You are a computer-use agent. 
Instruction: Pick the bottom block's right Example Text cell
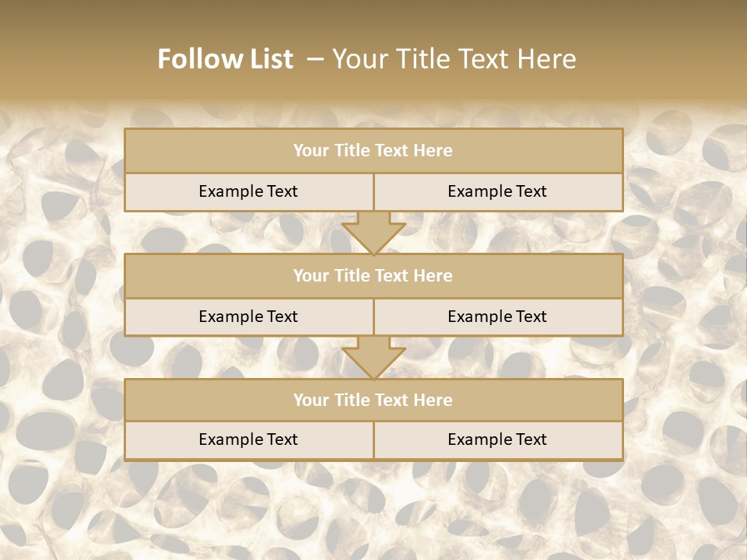497,439
